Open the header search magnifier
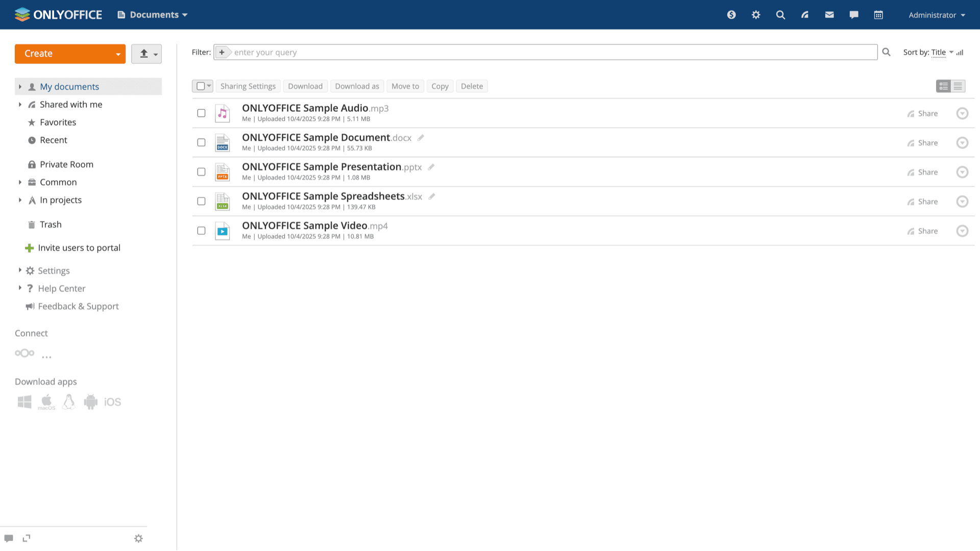The height and width of the screenshot is (551, 980). pyautogui.click(x=780, y=15)
